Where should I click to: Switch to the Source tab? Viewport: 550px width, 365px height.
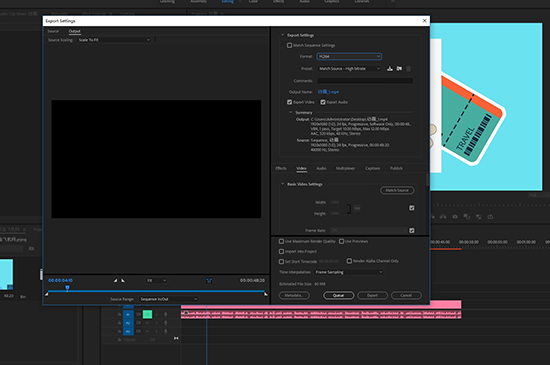pos(53,31)
